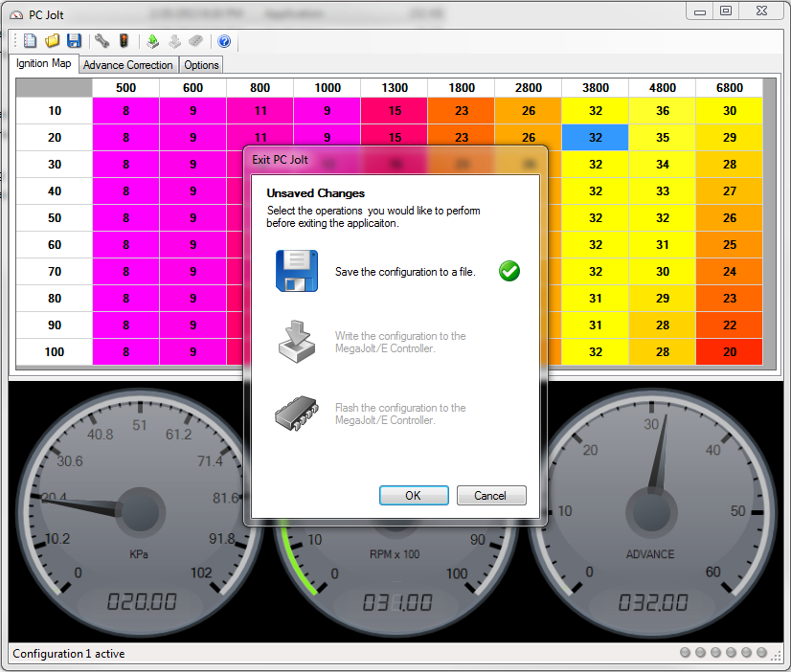This screenshot has width=791, height=672.
Task: Select 'Write the configuration' to controller option
Action: (x=400, y=343)
